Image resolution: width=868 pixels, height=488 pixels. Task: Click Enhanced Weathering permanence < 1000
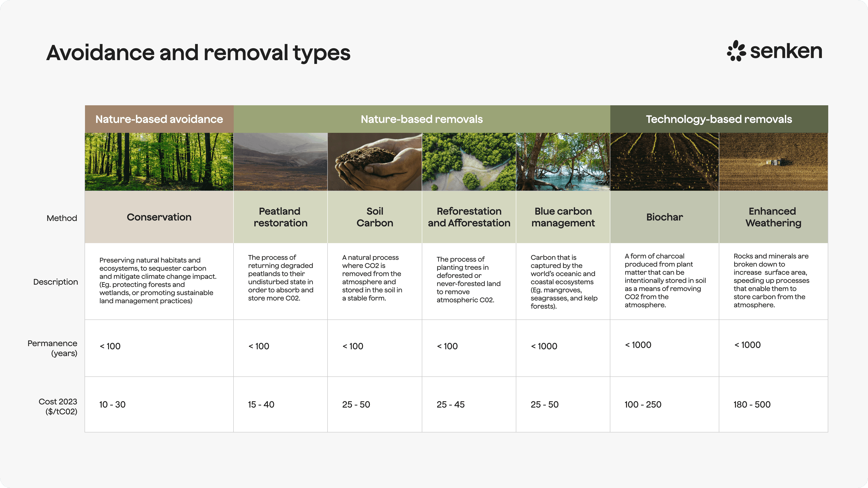[747, 345]
